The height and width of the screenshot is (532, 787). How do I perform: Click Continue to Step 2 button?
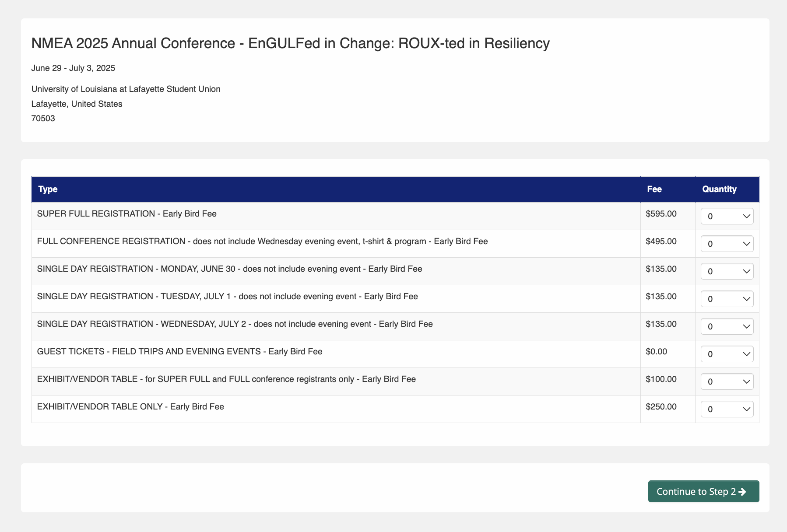[703, 491]
